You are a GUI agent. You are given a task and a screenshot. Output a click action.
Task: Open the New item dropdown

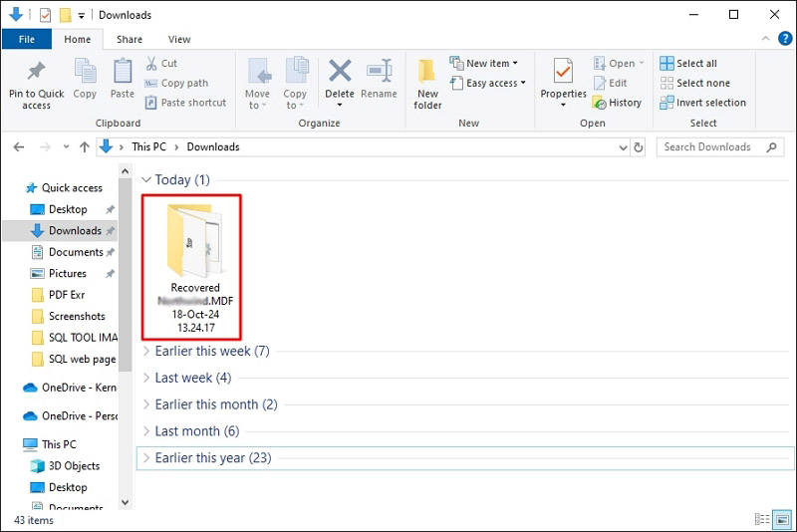(x=484, y=63)
